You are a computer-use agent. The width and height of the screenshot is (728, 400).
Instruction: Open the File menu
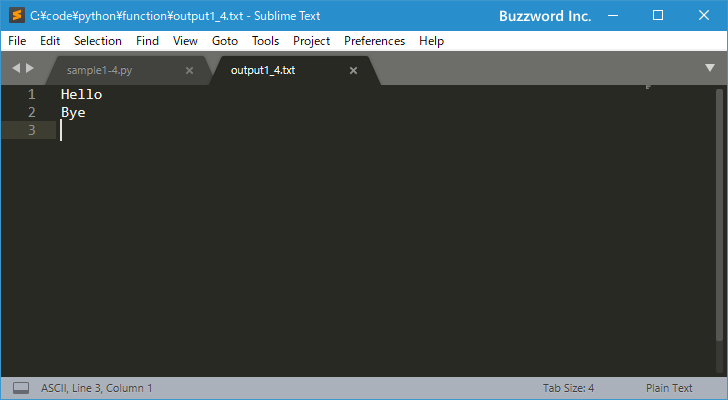[x=17, y=41]
